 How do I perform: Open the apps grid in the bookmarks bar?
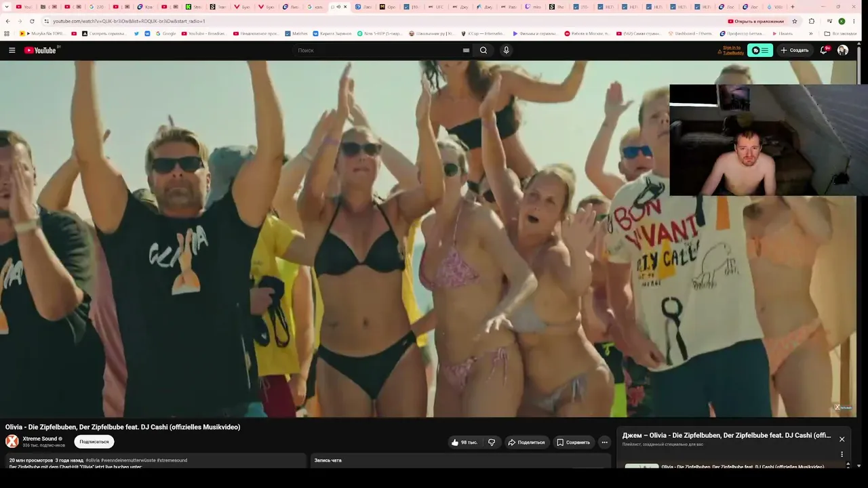point(7,33)
